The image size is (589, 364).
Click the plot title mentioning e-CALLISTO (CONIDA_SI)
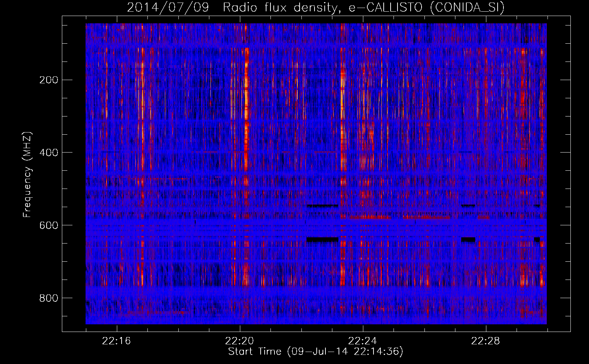(x=316, y=8)
